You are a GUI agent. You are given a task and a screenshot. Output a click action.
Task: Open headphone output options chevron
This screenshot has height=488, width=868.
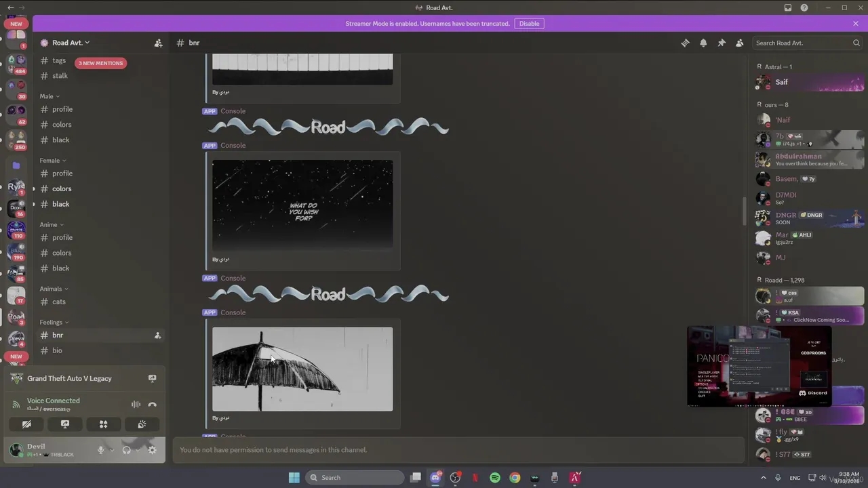(x=137, y=450)
